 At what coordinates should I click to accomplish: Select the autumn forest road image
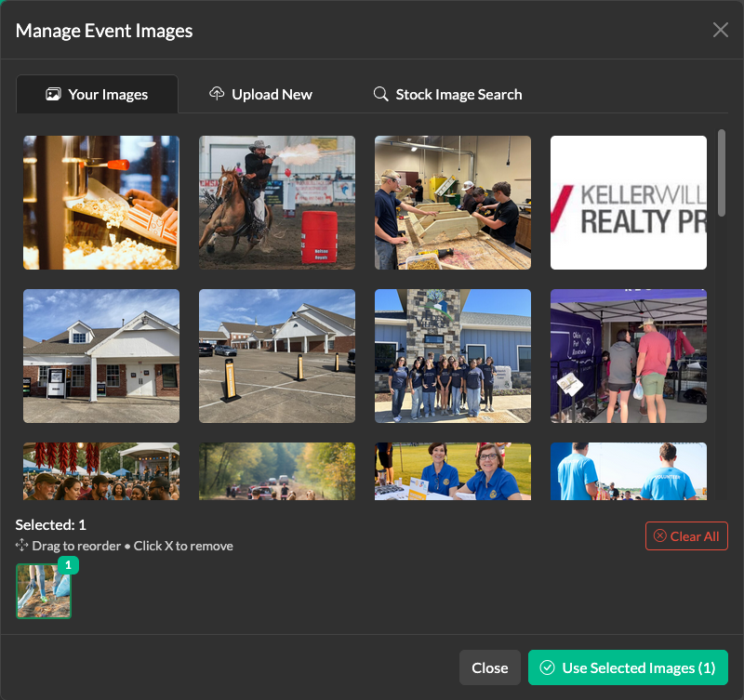coord(277,471)
